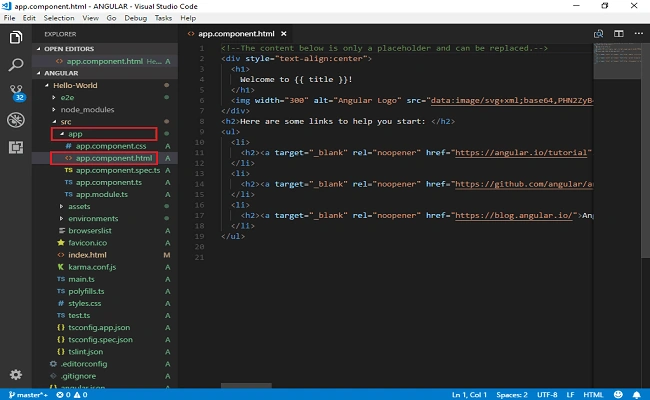
Task: Open .editorconfig file
Action: (105, 364)
